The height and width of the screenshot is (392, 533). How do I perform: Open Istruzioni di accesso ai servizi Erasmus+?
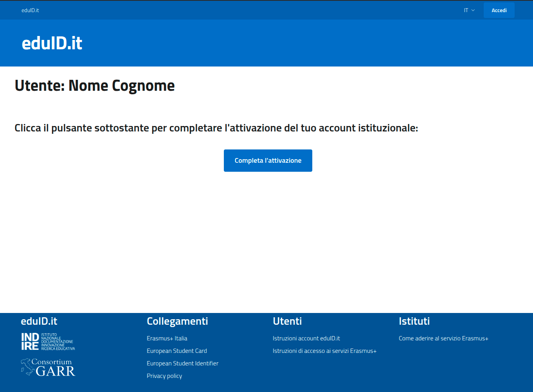click(x=324, y=351)
